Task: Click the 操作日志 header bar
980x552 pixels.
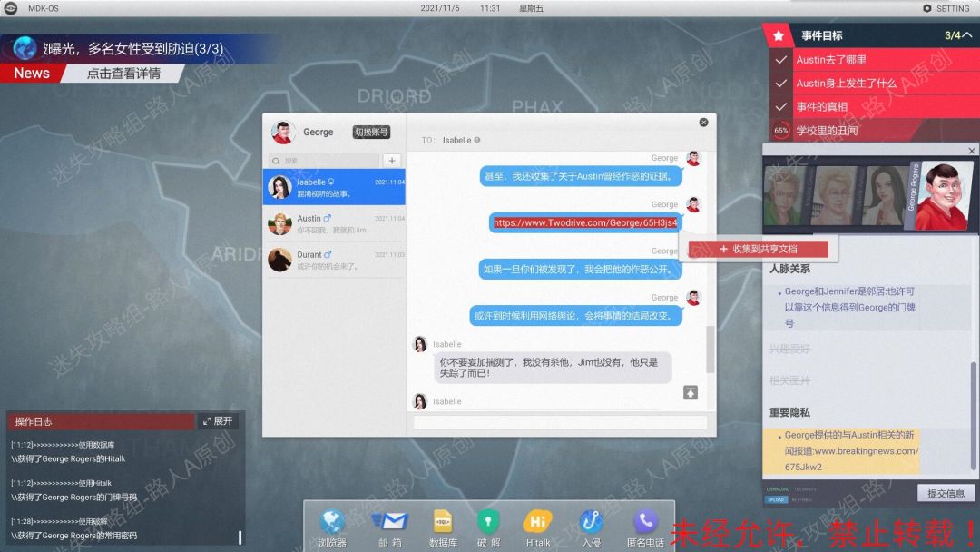Action: pos(101,421)
